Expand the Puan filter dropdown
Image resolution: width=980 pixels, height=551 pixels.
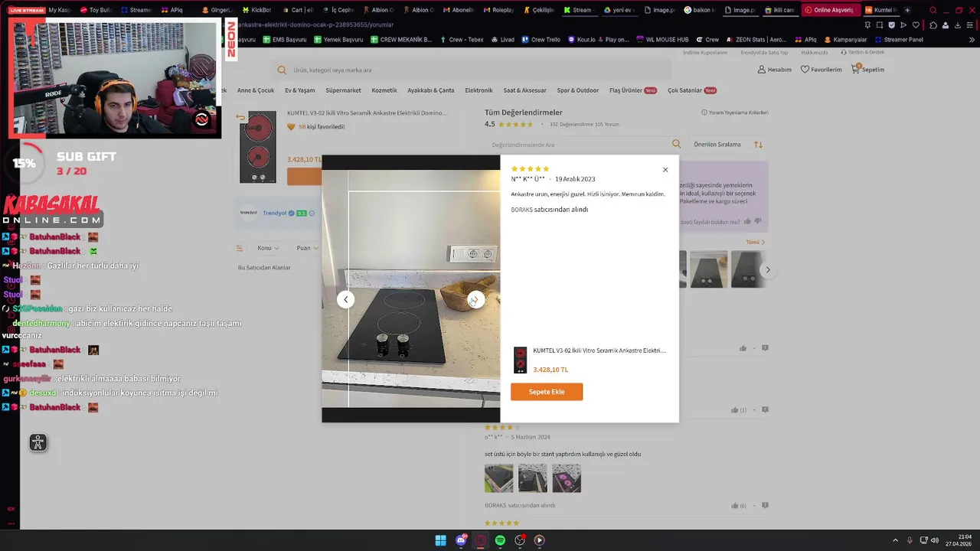[x=307, y=248]
